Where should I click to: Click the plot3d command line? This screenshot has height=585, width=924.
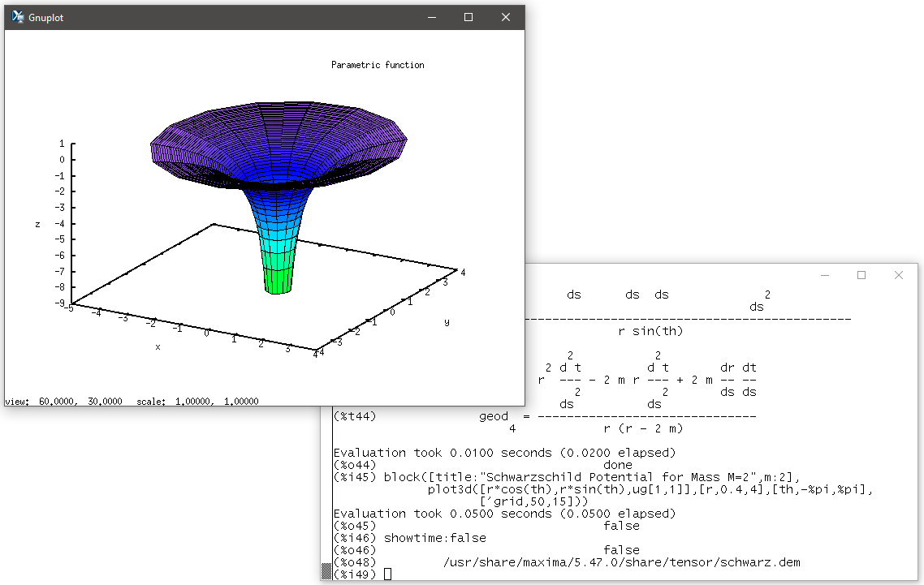coord(650,489)
